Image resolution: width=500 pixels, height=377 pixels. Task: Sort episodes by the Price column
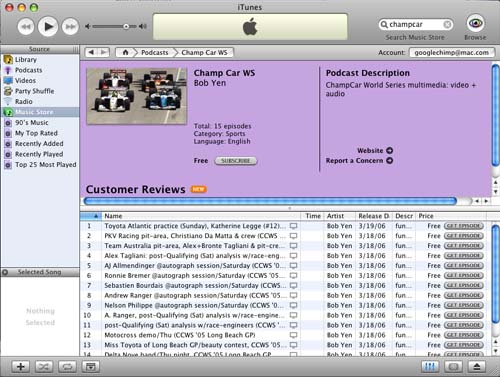click(x=450, y=216)
